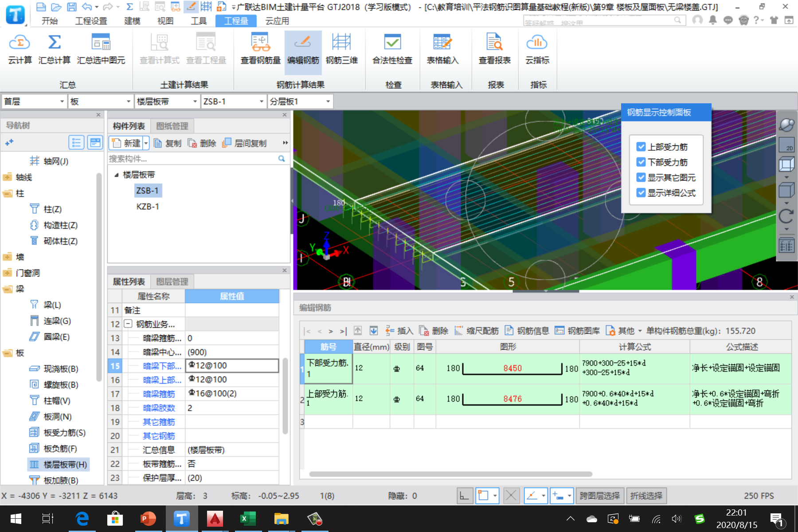This screenshot has width=798, height=532.
Task: Switch to 2D view icon
Action: click(x=786, y=145)
